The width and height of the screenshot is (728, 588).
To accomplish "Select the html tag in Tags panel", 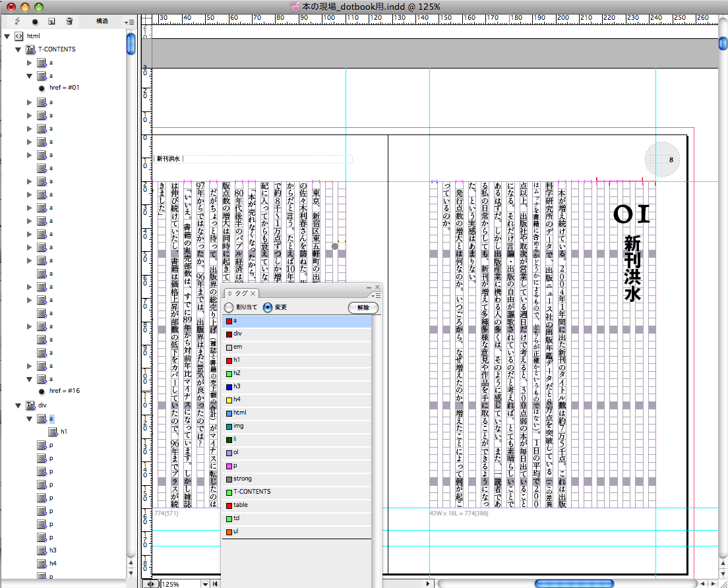I will 297,413.
